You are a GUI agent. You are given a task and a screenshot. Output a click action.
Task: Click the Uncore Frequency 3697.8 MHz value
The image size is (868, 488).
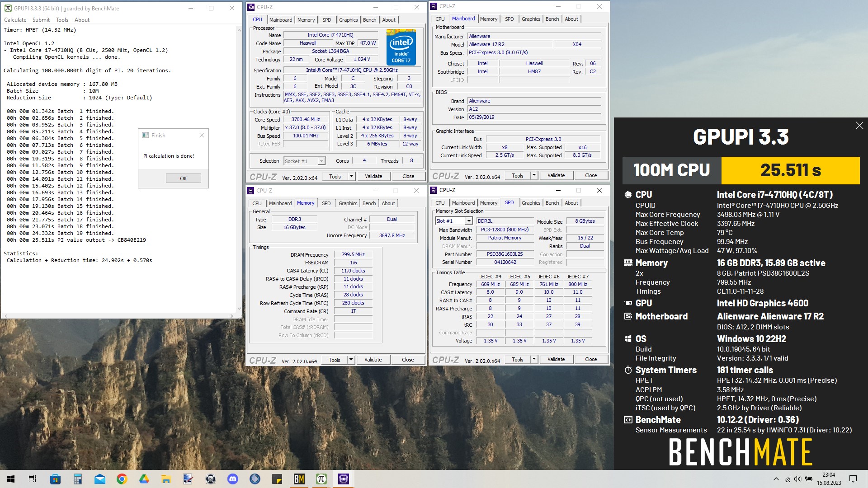click(392, 235)
